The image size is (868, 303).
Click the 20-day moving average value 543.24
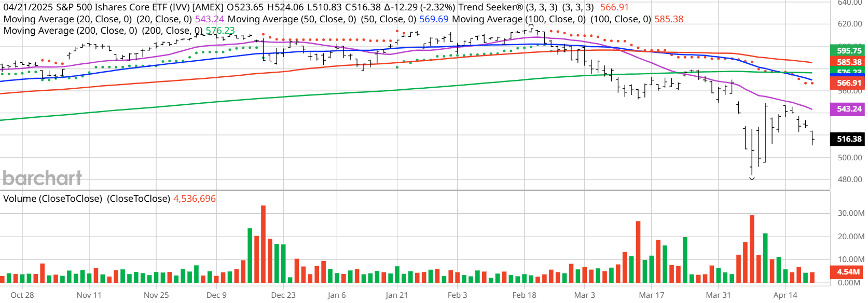click(x=210, y=19)
